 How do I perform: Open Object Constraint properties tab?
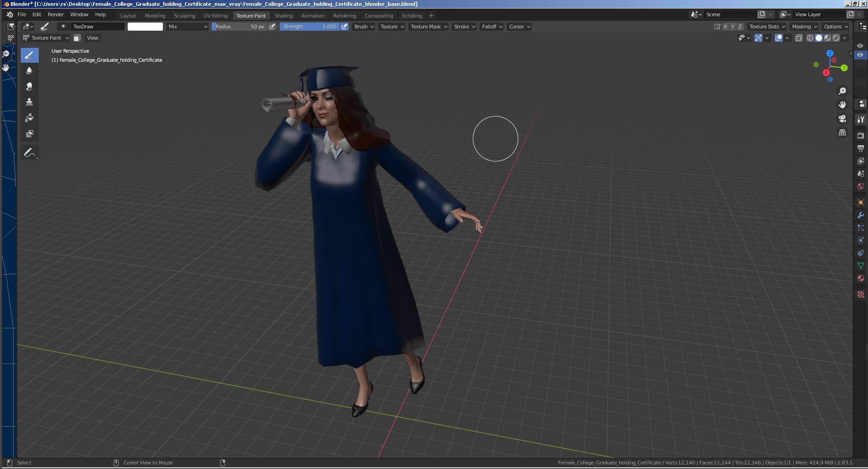click(861, 253)
